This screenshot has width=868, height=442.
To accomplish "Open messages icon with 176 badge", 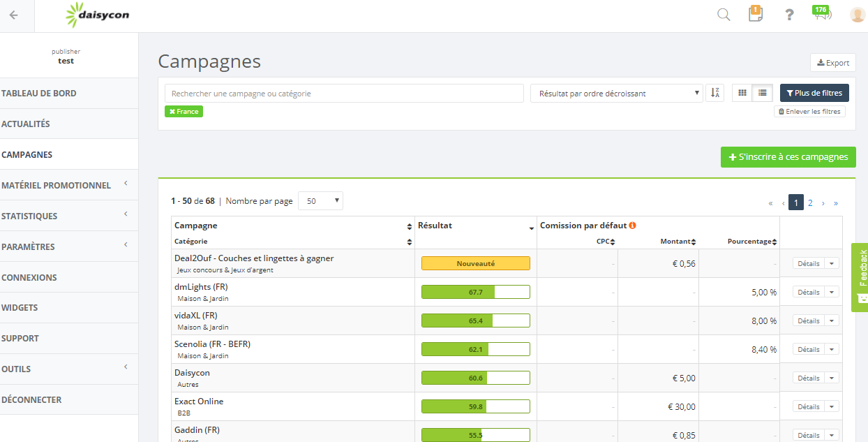I will click(823, 13).
